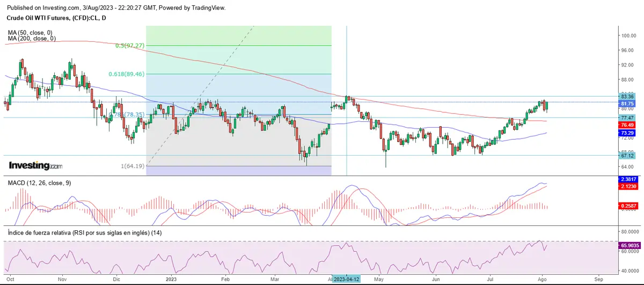Click the blue 73.29 MA 50 price tag
This screenshot has width=644, height=285.
(x=627, y=132)
